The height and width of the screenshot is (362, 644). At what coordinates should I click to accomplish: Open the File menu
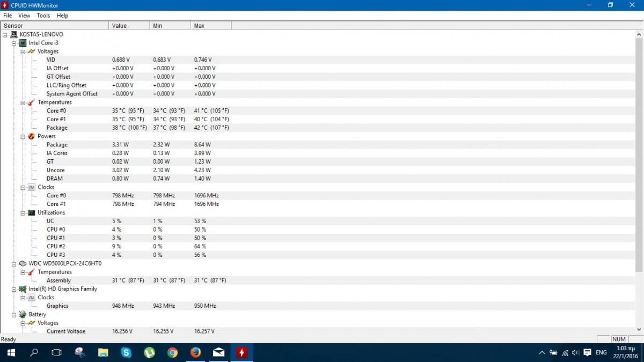8,16
